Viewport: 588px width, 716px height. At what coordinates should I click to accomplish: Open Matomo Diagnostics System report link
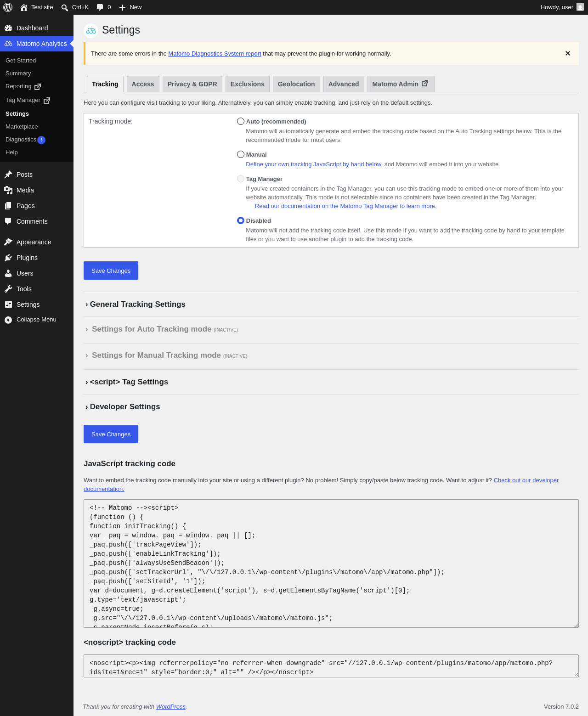[215, 54]
